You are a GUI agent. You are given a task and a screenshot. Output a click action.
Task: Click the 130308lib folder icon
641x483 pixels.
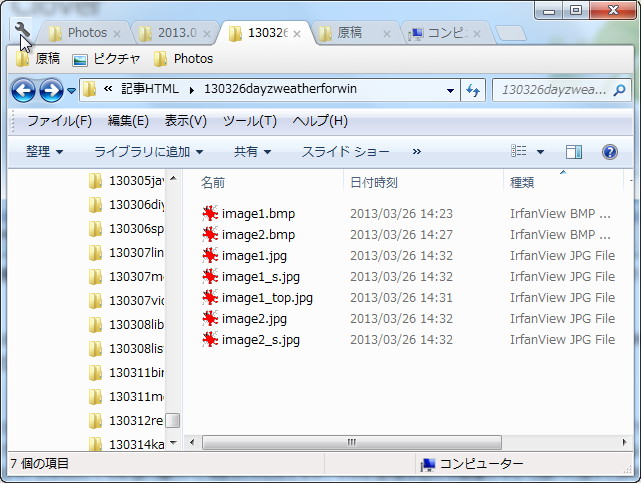point(95,325)
